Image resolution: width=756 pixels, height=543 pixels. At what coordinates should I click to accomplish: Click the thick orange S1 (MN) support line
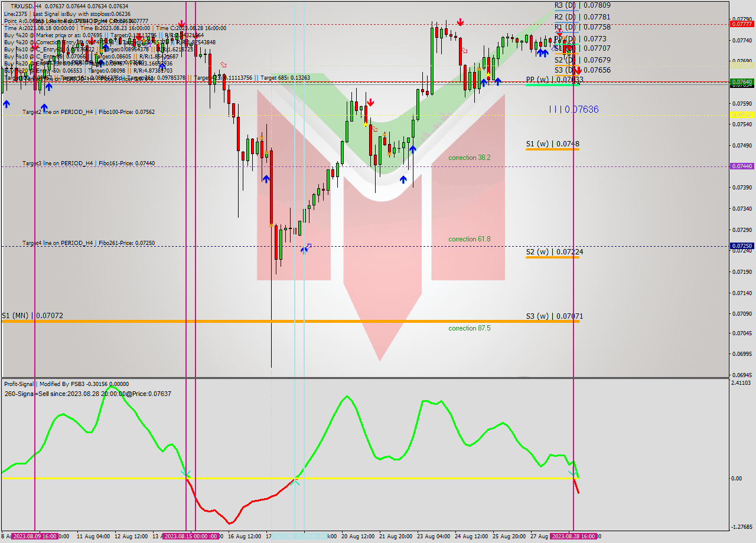coord(291,322)
